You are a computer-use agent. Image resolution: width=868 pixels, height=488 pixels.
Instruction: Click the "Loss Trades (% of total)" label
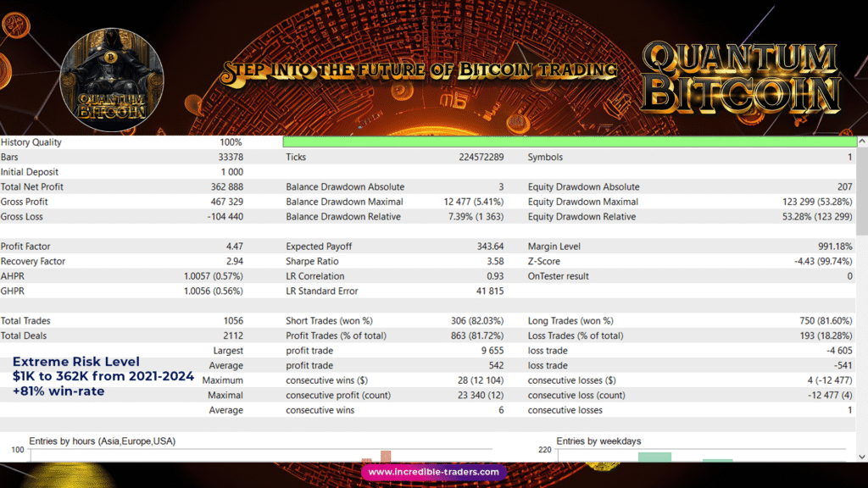576,335
